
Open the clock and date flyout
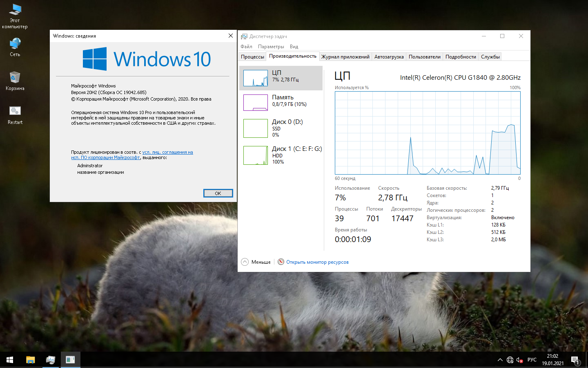pyautogui.click(x=553, y=360)
